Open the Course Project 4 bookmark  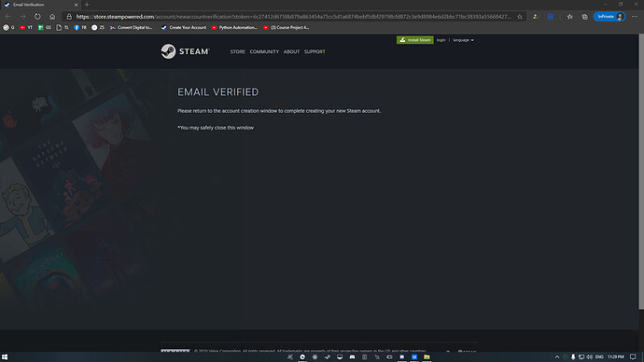[287, 27]
